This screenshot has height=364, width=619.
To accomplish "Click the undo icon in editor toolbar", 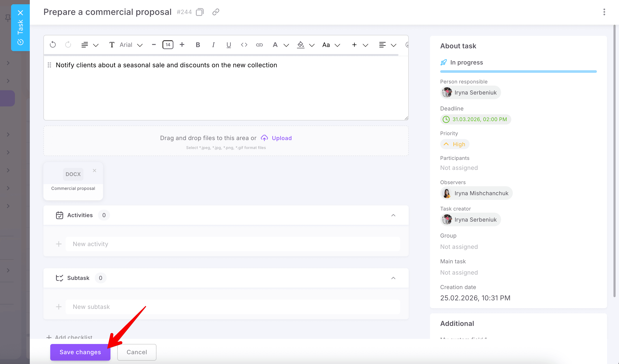I will coord(53,45).
